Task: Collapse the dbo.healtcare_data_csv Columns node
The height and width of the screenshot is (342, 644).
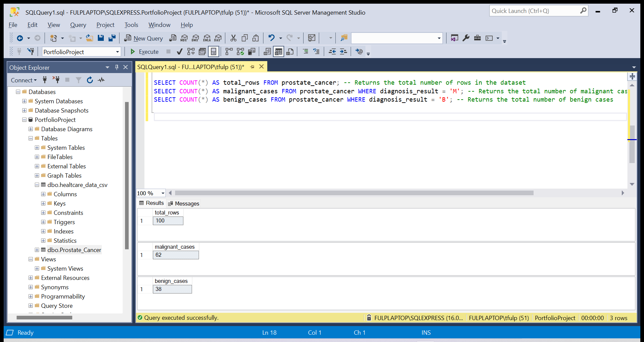Action: click(43, 194)
